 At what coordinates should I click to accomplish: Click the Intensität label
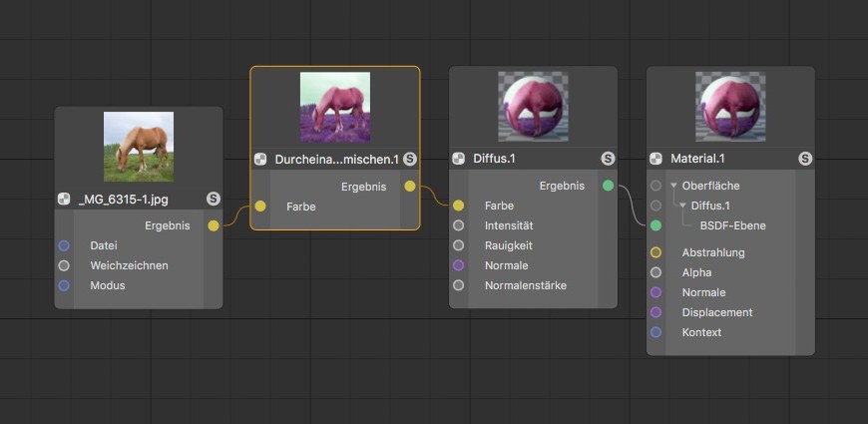[x=509, y=225]
